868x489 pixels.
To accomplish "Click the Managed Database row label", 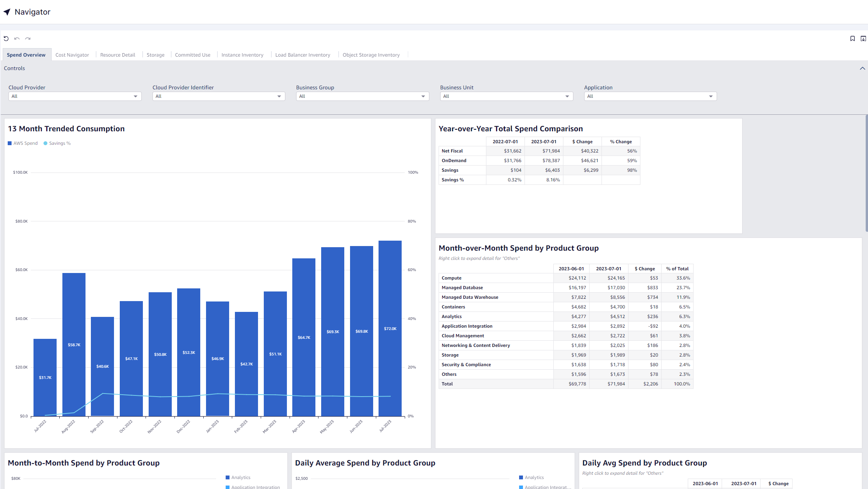I will click(x=462, y=288).
